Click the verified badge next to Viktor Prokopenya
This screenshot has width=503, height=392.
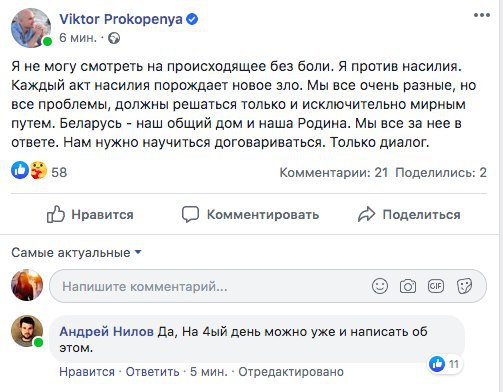[x=192, y=19]
